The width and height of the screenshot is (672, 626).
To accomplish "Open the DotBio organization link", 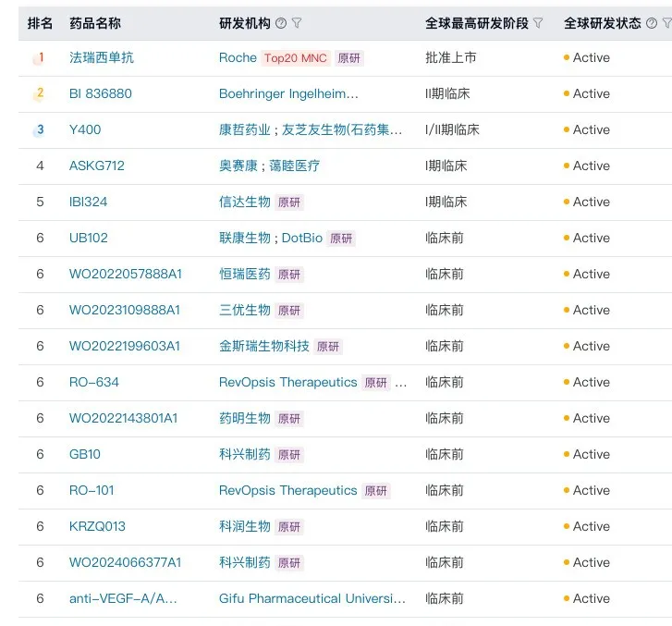I will (x=302, y=238).
